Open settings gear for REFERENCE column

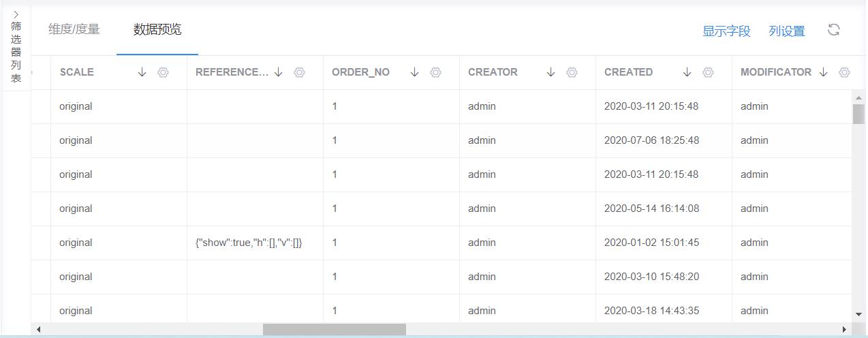point(299,72)
